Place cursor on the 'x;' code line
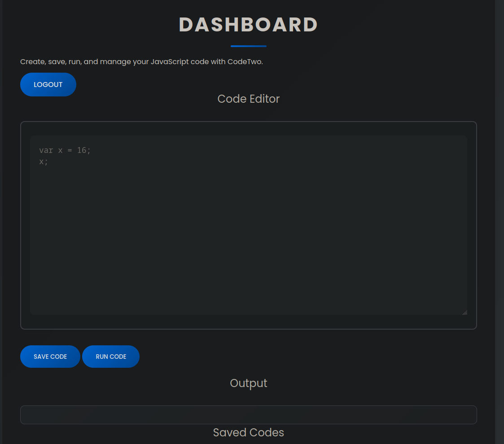Image resolution: width=504 pixels, height=444 pixels. click(44, 161)
